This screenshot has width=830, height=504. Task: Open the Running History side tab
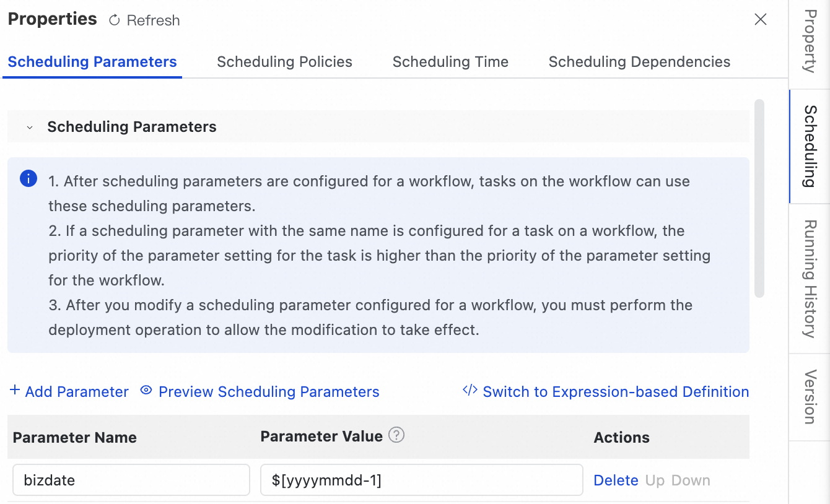click(809, 279)
